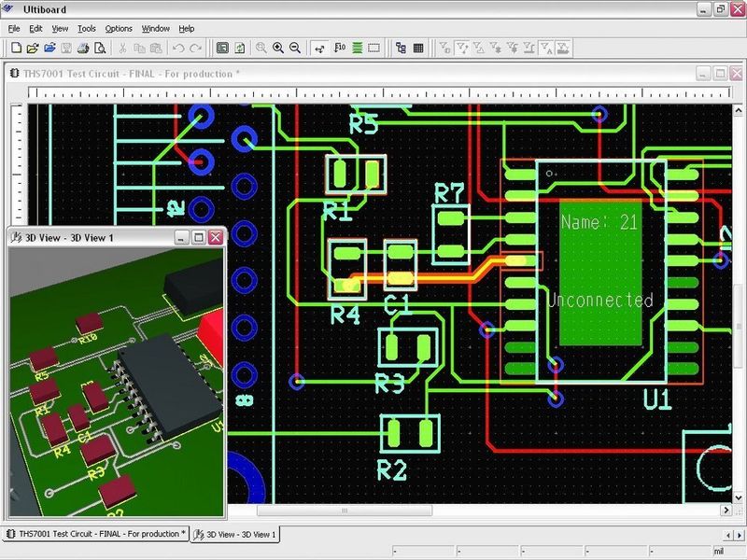Click the Print Preview icon
747x560 pixels.
pos(100,48)
